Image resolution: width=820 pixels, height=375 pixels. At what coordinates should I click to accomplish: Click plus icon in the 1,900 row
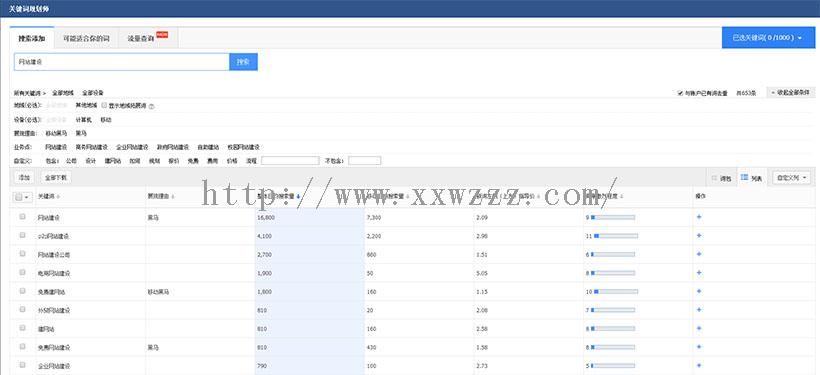pyautogui.click(x=699, y=272)
